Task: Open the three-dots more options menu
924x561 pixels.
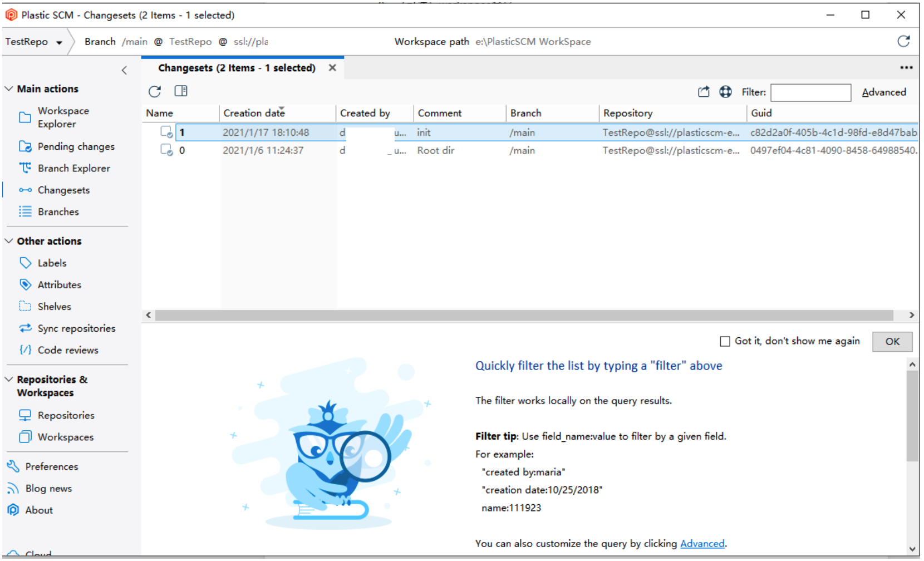Action: click(x=906, y=67)
